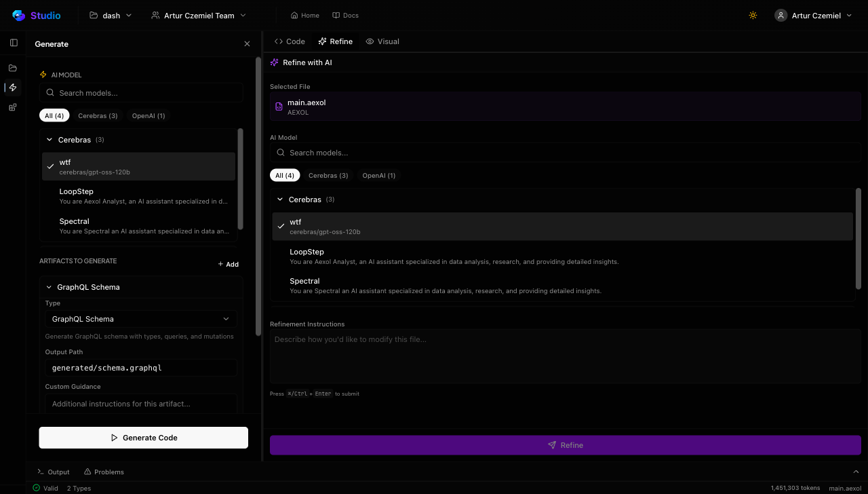Switch to the Code tab
This screenshot has height=494, width=868.
[290, 41]
